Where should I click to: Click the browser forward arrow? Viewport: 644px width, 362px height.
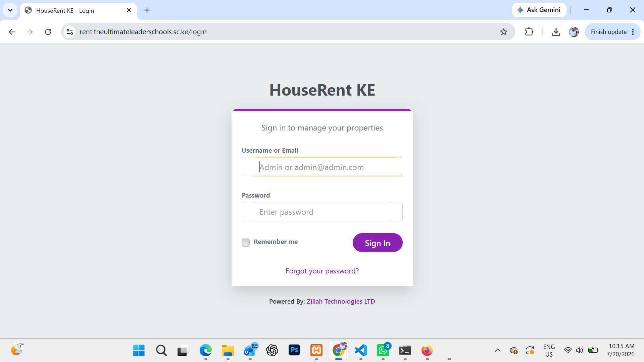click(x=30, y=32)
